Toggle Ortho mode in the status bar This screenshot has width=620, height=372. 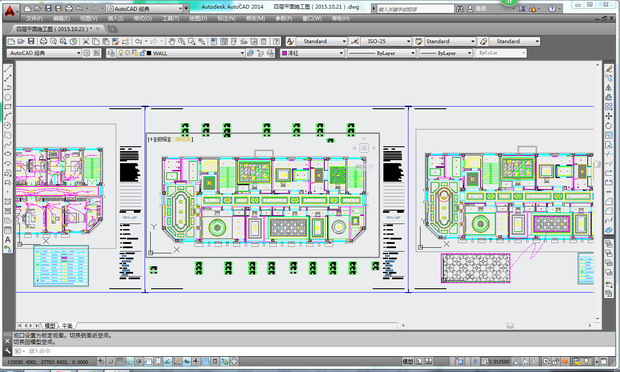click(130, 361)
